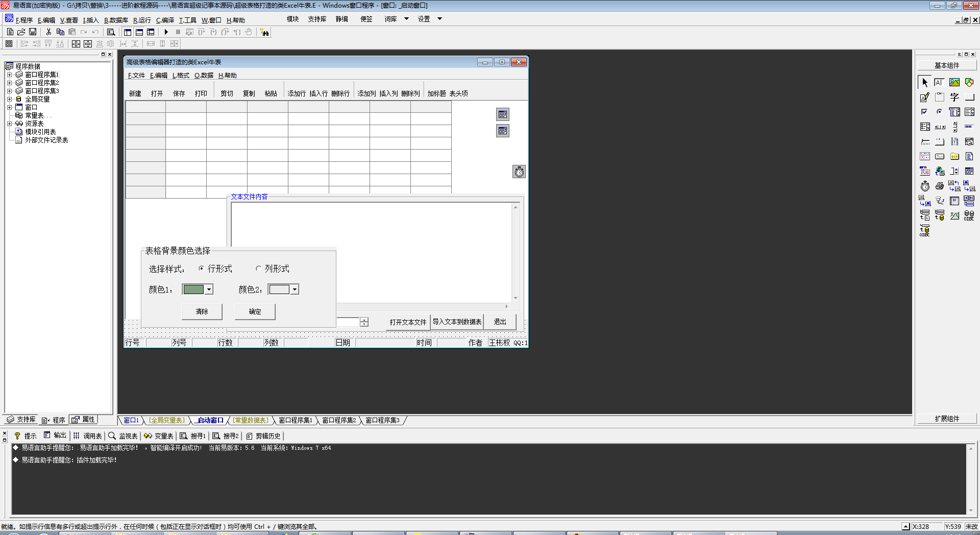Click the center vertically alignment icon
The width and height of the screenshot is (980, 535).
click(x=88, y=44)
